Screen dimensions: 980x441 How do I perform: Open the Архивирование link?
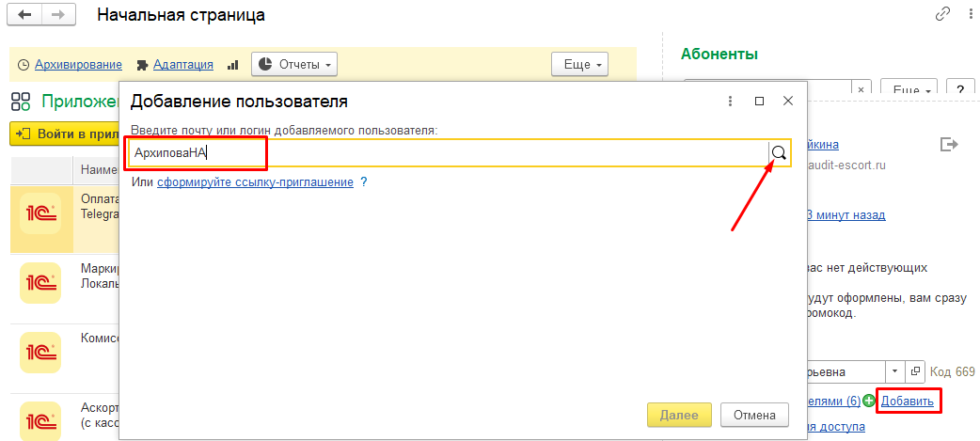(78, 65)
